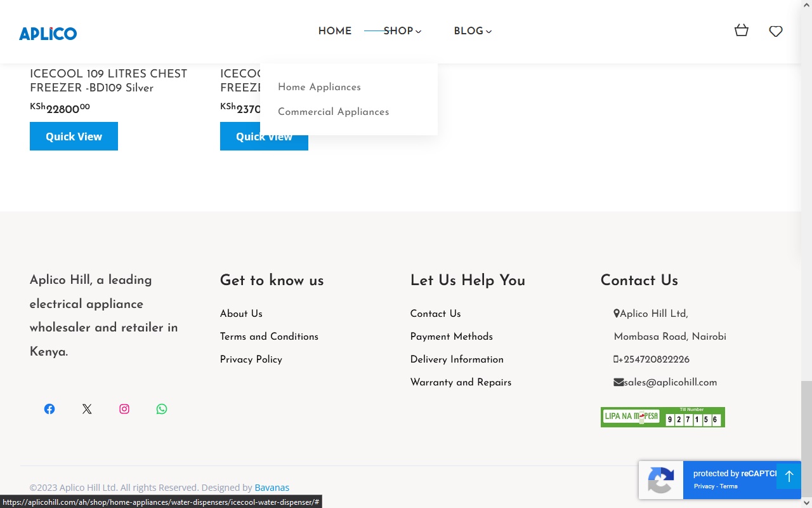Open the reCAPTCHA Terms link
812x508 pixels.
[728, 486]
